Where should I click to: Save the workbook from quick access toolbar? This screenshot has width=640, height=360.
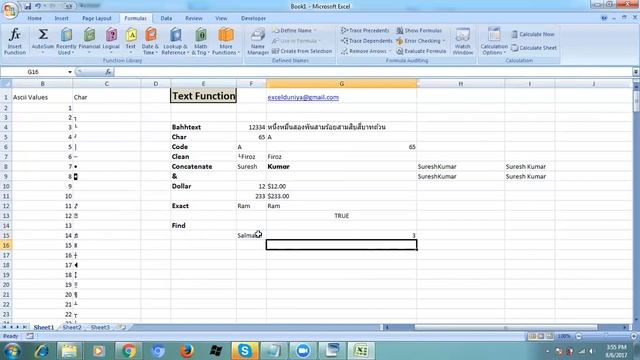27,6
